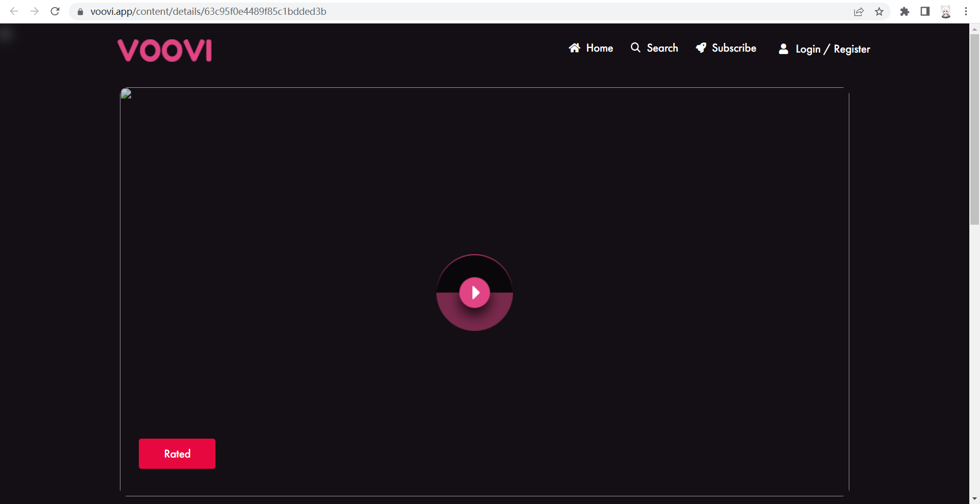The height and width of the screenshot is (504, 980).
Task: Open the browser Extensions menu
Action: pos(904,11)
